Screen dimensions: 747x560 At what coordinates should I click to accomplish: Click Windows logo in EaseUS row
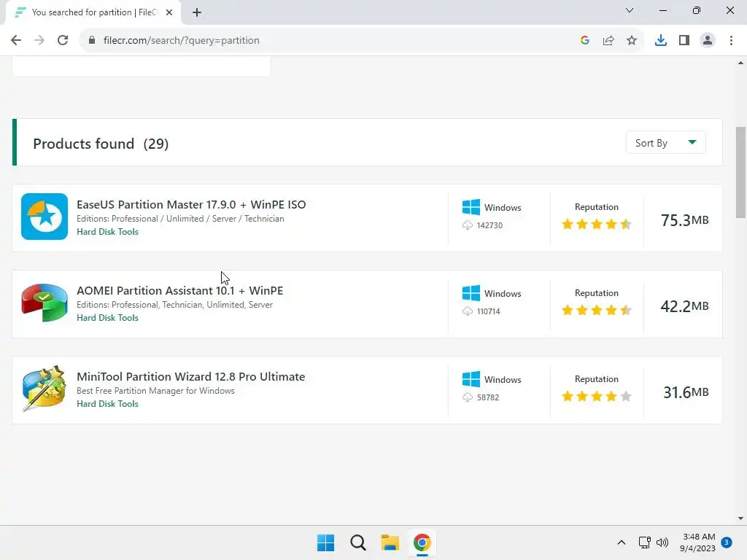471,208
